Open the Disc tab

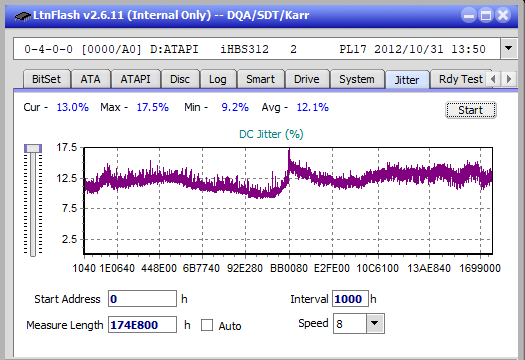click(x=180, y=79)
